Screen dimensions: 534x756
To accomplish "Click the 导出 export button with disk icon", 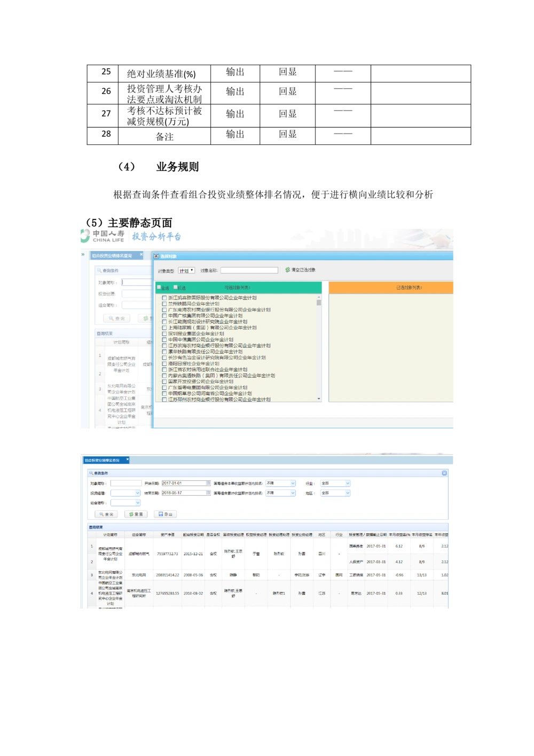I will (165, 514).
